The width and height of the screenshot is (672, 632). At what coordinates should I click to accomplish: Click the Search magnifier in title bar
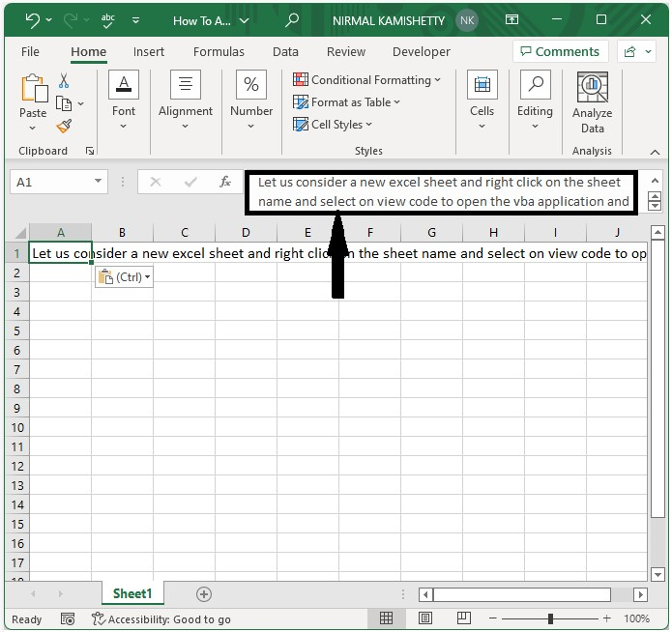pos(292,19)
